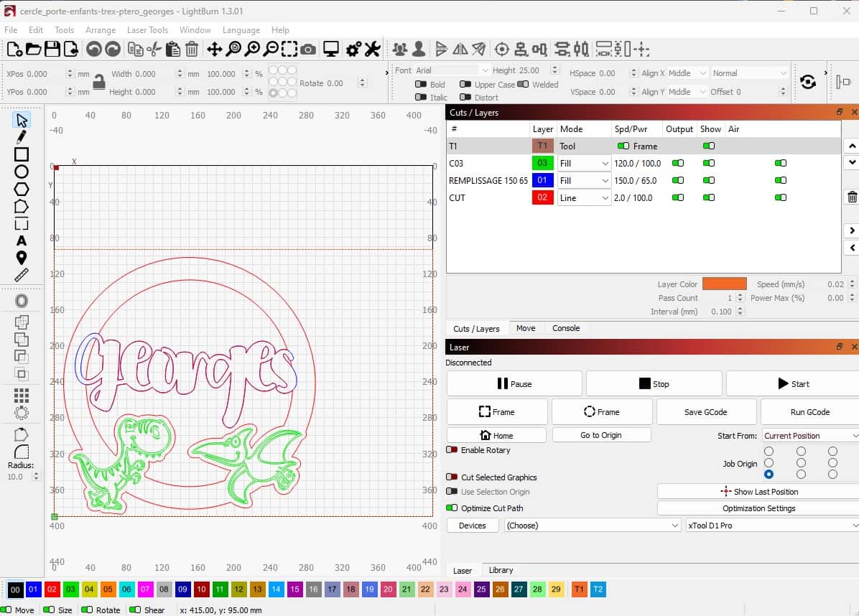Pick red color swatch 02 in palette
Viewport: 859px width, 616px height.
click(x=52, y=589)
